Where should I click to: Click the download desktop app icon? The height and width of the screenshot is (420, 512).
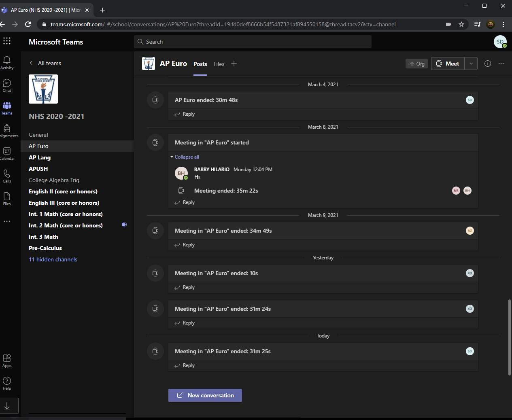[7, 406]
